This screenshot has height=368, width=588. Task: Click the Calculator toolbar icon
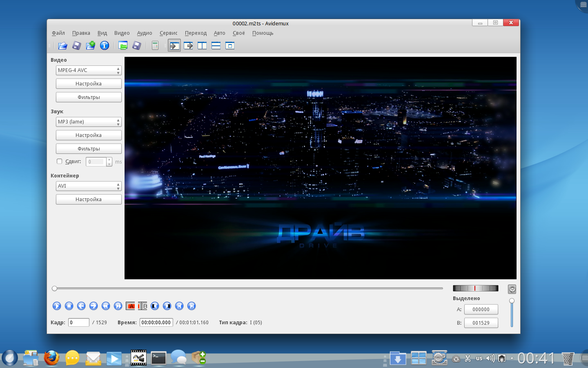click(x=155, y=46)
